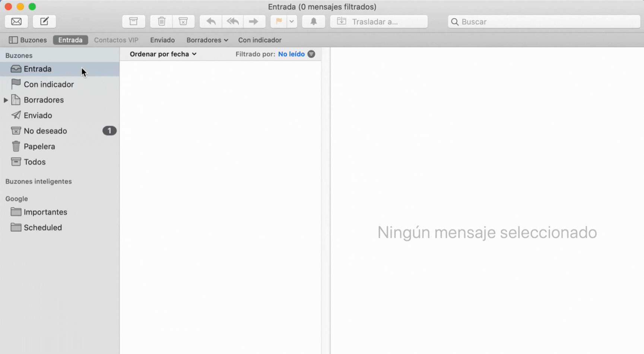
Task: Toggle the Buzones sidebar button
Action: coord(28,40)
